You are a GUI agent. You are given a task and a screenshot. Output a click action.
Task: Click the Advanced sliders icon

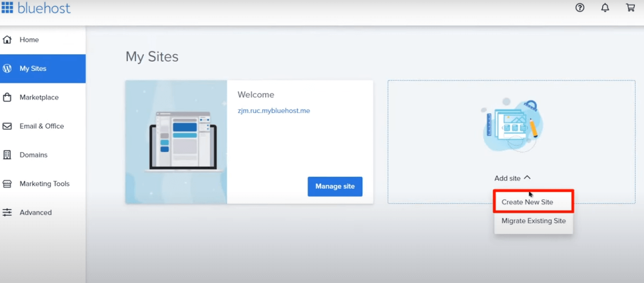click(x=7, y=213)
